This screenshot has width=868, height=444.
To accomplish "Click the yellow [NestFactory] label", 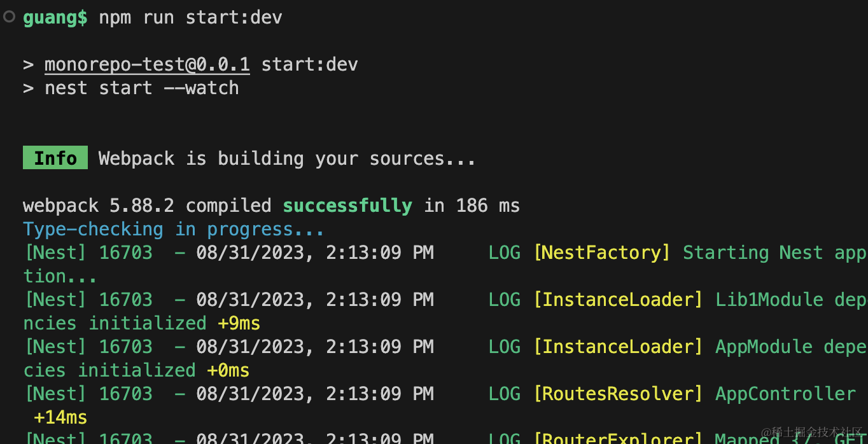I will tap(602, 253).
